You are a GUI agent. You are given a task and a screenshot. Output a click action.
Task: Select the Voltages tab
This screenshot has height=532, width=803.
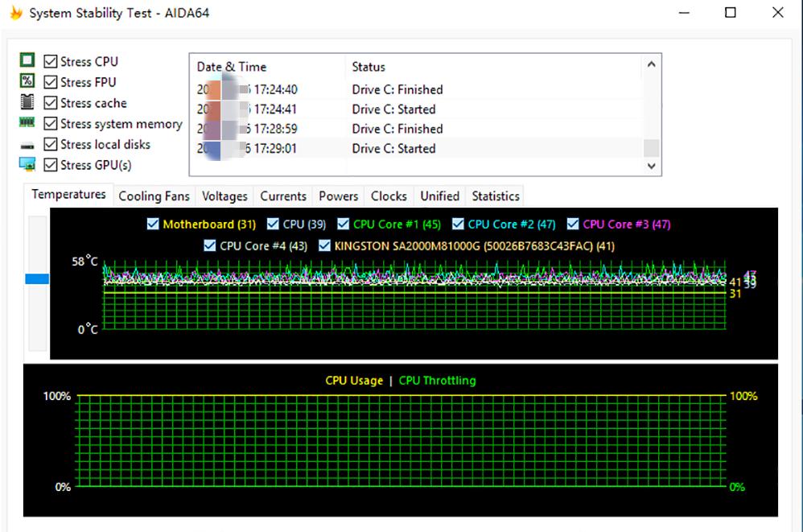coord(224,196)
